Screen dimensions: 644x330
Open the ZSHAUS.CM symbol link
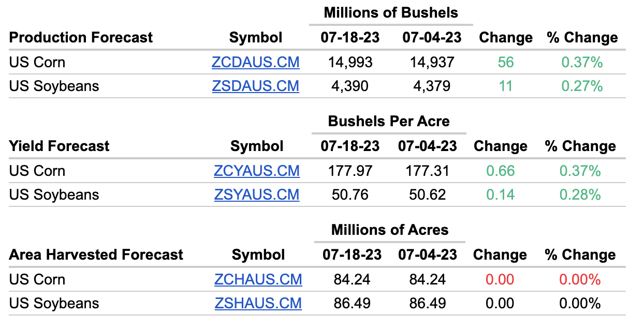(258, 303)
